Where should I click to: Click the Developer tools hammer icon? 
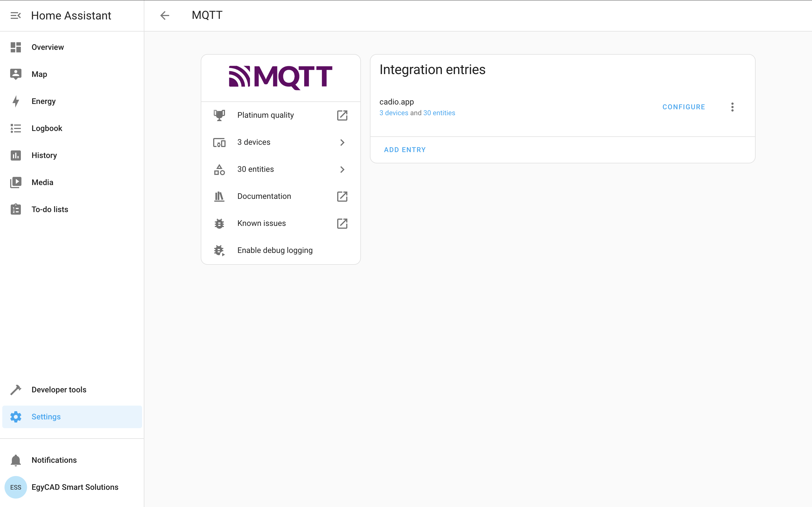pyautogui.click(x=16, y=390)
